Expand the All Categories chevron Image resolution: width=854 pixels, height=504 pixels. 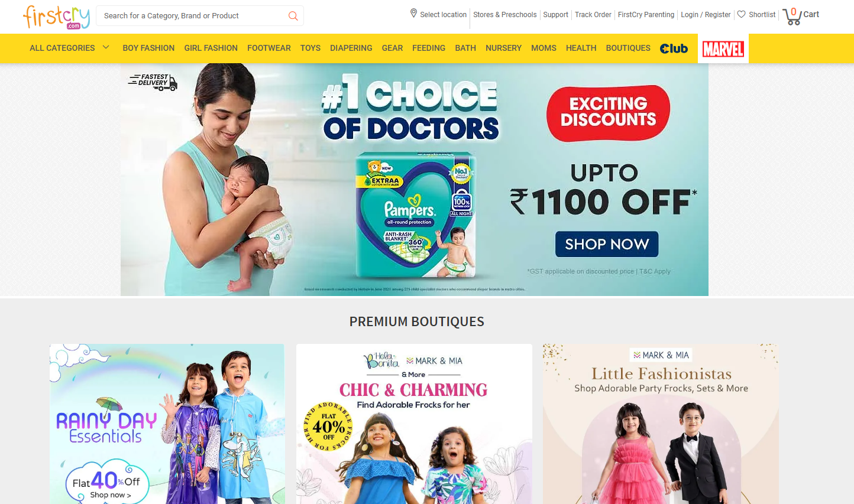(x=106, y=47)
